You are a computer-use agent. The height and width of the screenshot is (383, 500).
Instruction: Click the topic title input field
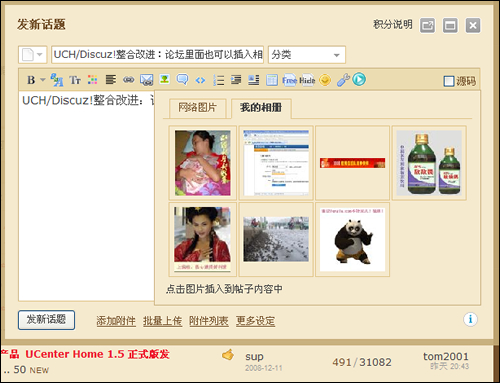(157, 54)
